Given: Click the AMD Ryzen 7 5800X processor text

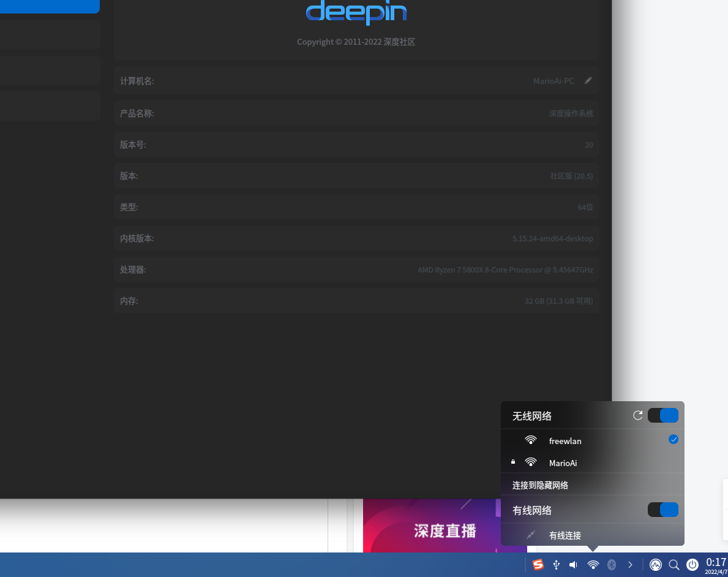Looking at the screenshot, I should click(x=505, y=270).
